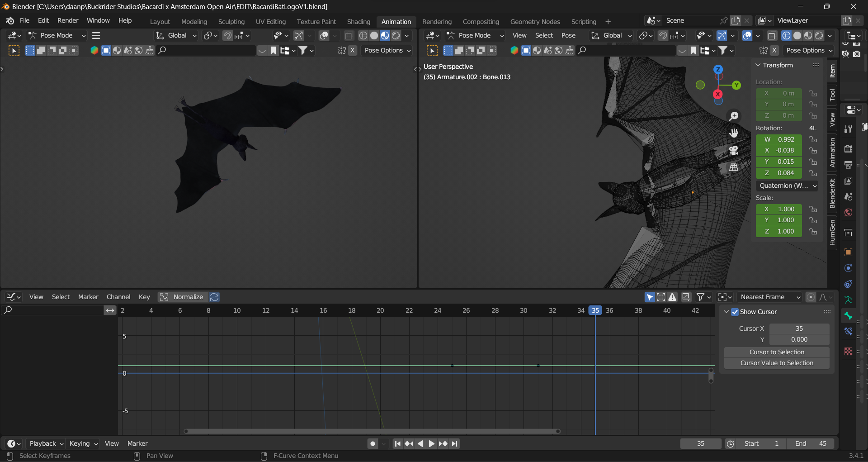The width and height of the screenshot is (868, 462).
Task: Toggle Normalize in graph editor
Action: [x=182, y=297]
